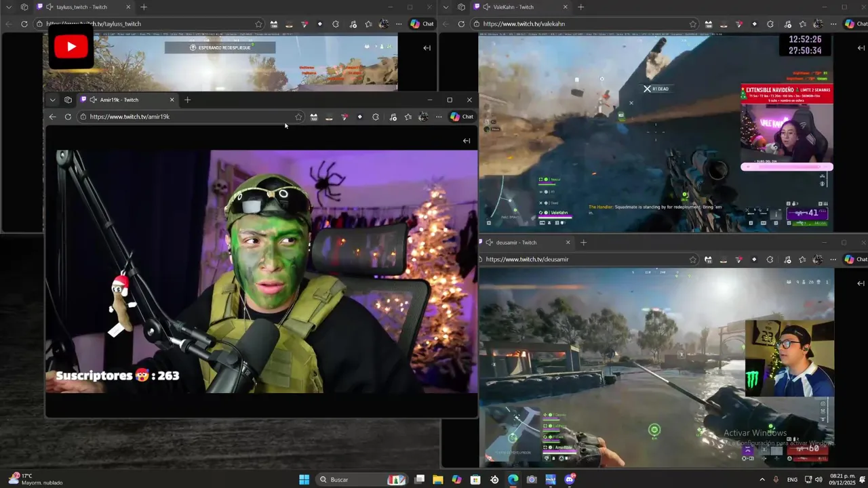Open the three-dot menu in deusamir window
Screen dimensions: 868x488
(x=833, y=260)
